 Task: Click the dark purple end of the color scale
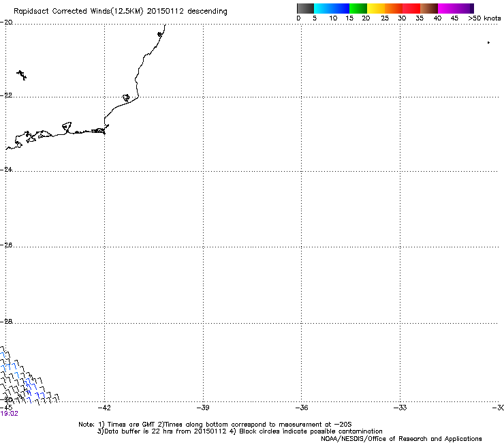coord(472,8)
